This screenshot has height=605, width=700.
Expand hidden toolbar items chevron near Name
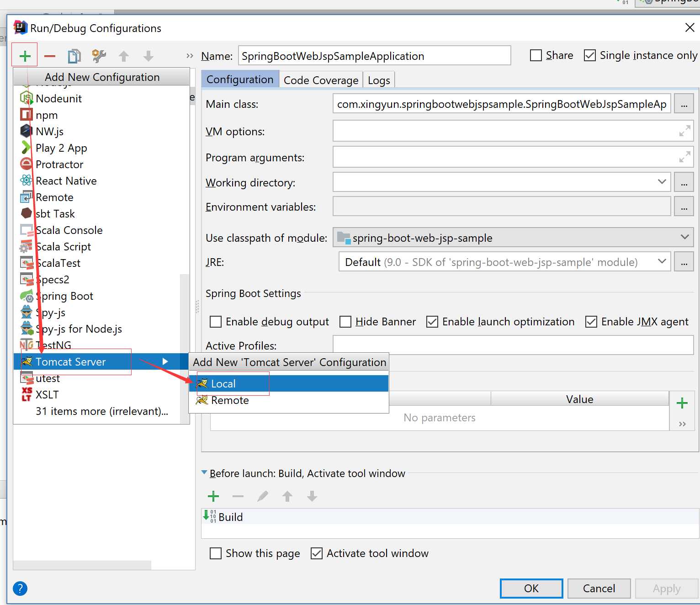click(x=190, y=56)
